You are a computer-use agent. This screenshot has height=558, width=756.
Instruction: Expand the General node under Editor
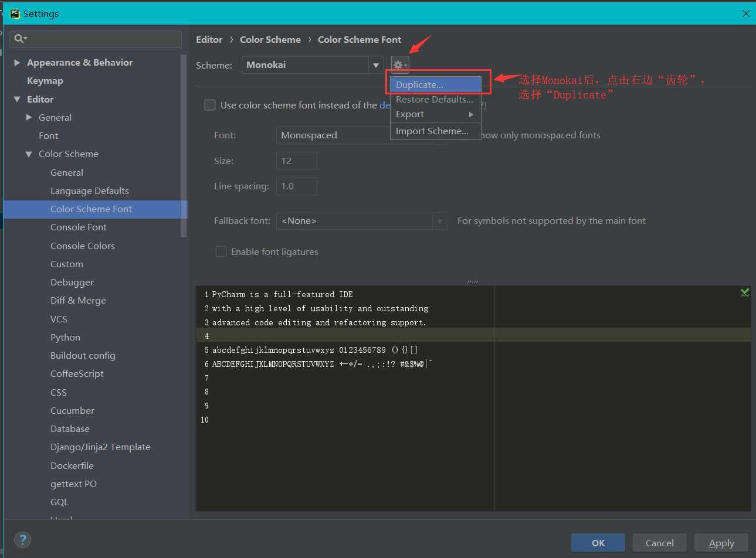coord(29,117)
